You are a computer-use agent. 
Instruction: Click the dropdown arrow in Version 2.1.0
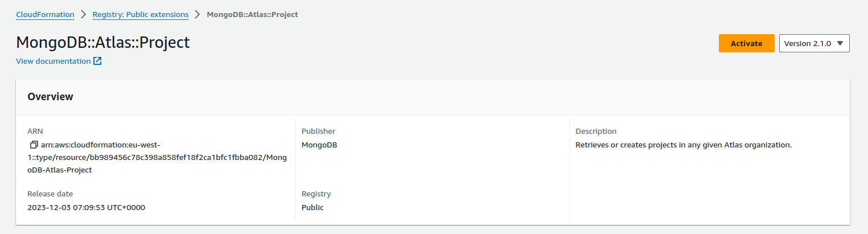(840, 43)
